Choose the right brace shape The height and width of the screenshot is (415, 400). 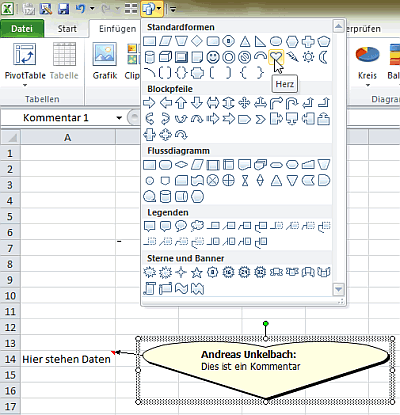point(260,72)
